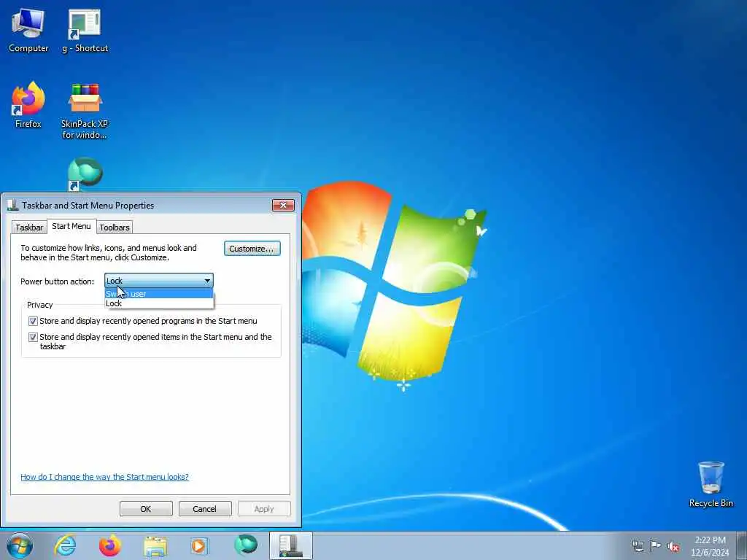Uncheck Store recently opened programs checkbox
Viewport: 747px width, 560px height.
tap(33, 321)
